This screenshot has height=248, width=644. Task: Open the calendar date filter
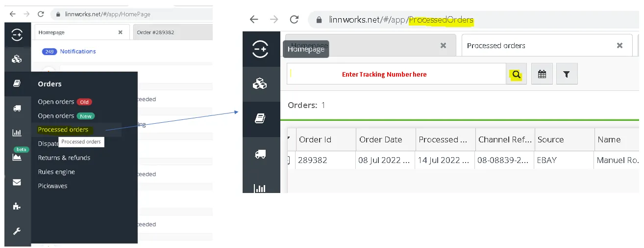[542, 74]
